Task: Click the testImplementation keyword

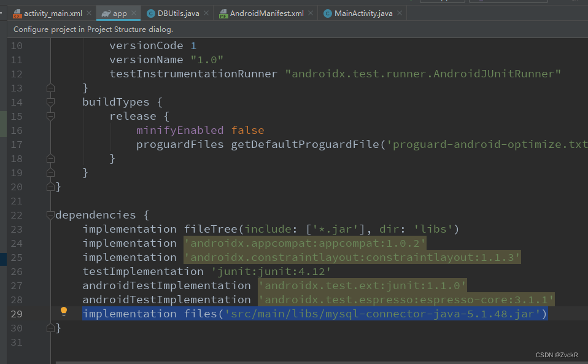Action: pyautogui.click(x=143, y=271)
